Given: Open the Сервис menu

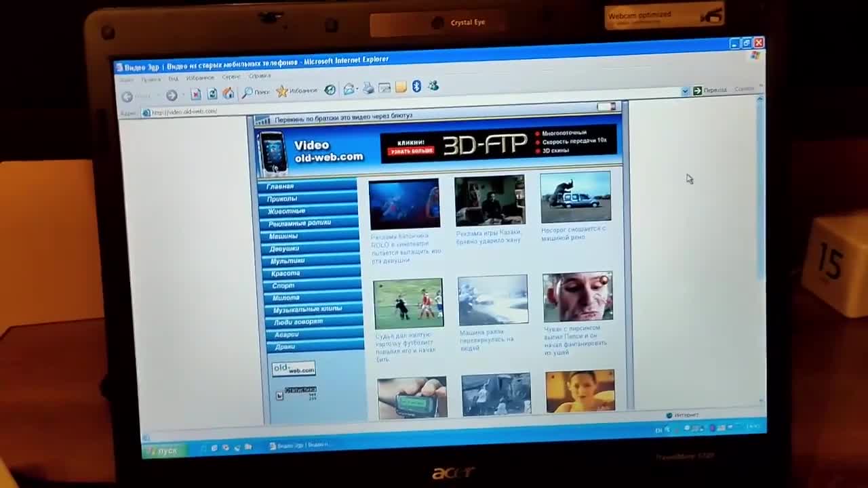Looking at the screenshot, I should click(231, 77).
